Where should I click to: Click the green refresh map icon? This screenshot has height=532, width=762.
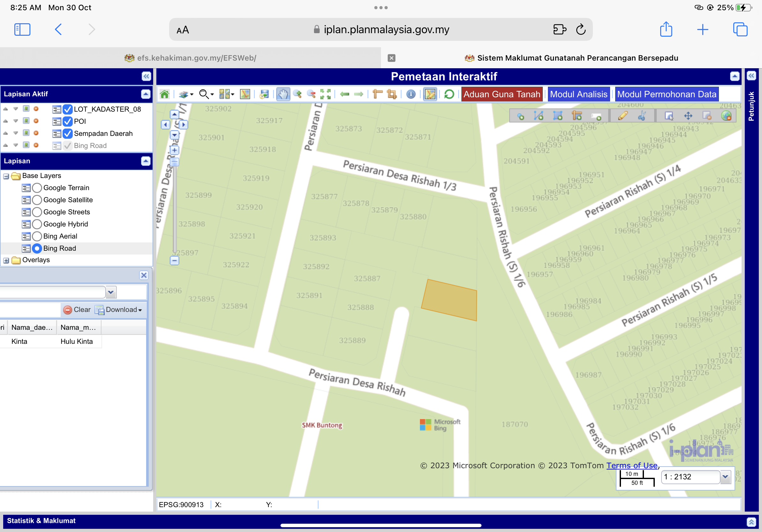[x=449, y=94]
